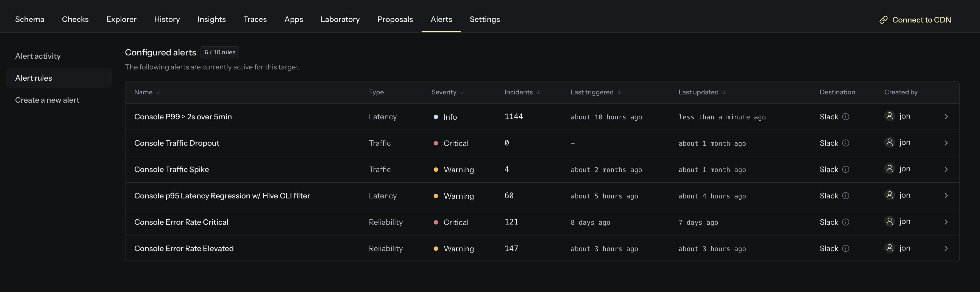Open the Proposals tab
Image resolution: width=980 pixels, height=292 pixels.
395,19
